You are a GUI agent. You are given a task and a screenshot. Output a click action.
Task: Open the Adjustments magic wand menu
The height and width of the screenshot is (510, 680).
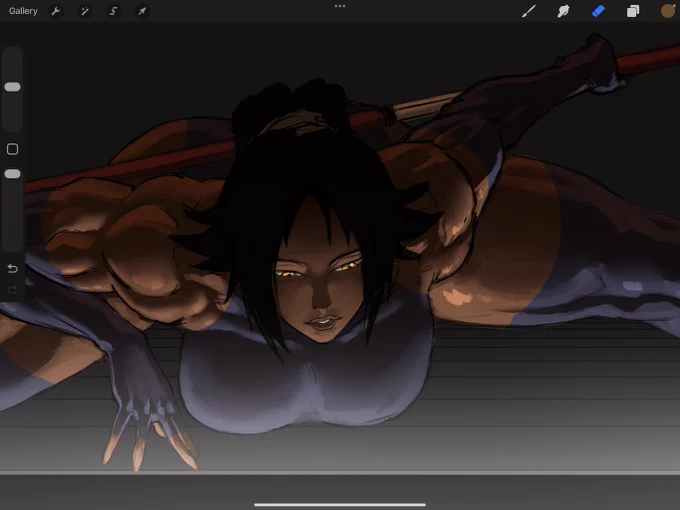click(85, 11)
